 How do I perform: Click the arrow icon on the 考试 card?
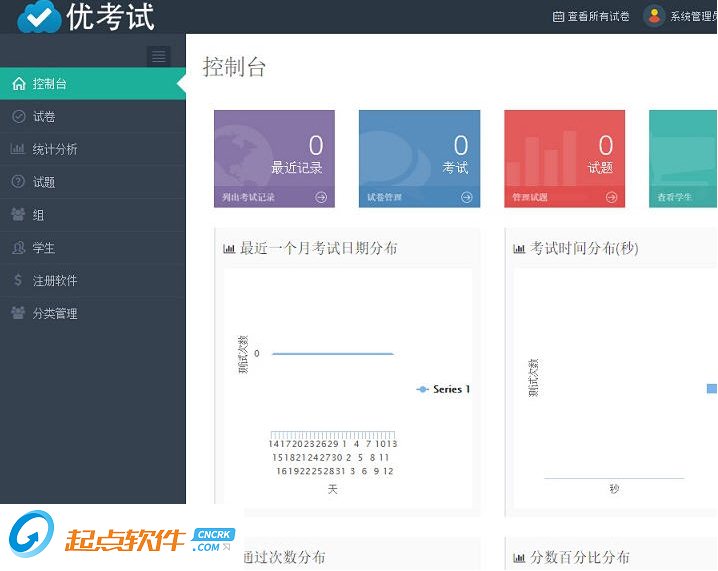466,197
